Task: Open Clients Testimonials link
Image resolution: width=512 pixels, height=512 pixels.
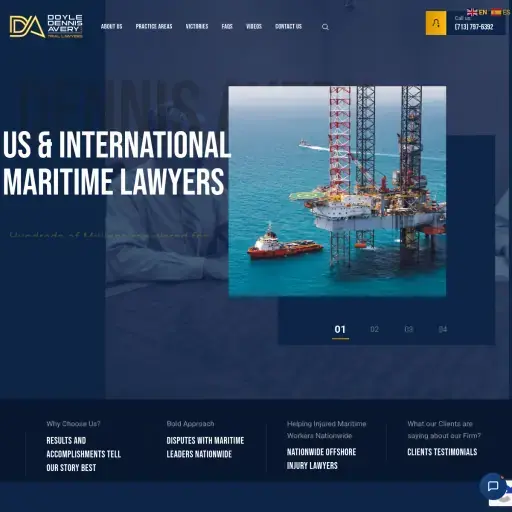Action: click(x=442, y=452)
